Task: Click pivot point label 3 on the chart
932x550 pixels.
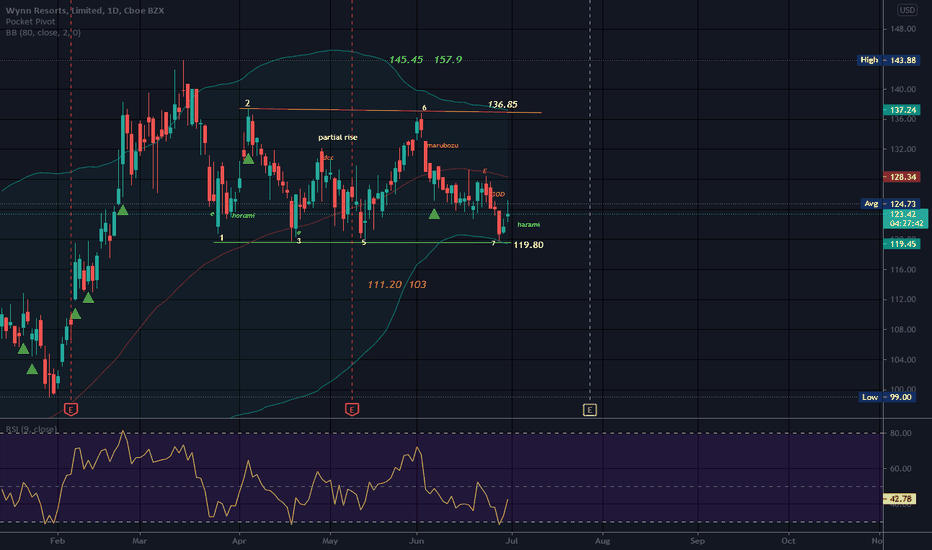Action: pyautogui.click(x=299, y=240)
